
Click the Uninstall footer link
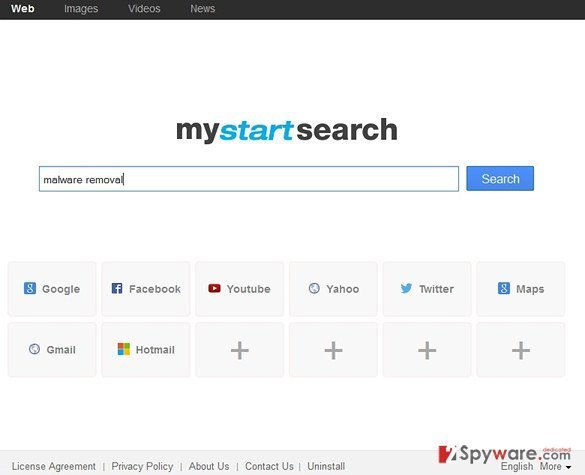(326, 466)
